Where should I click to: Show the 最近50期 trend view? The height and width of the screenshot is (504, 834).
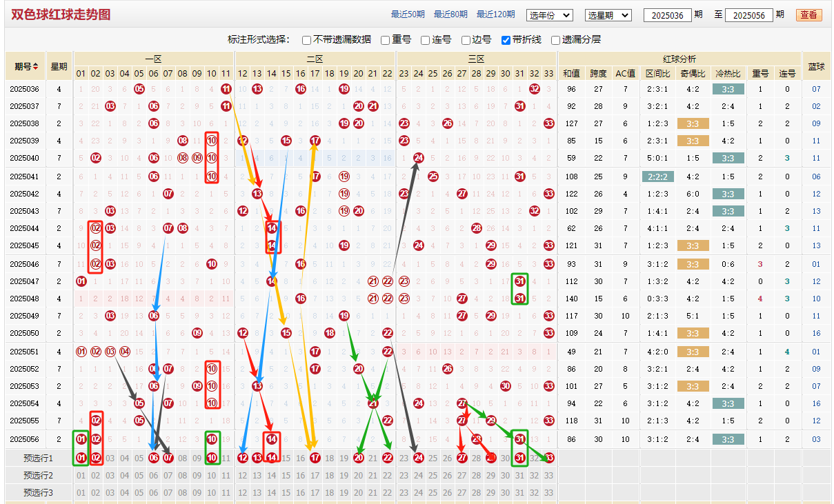click(x=408, y=14)
